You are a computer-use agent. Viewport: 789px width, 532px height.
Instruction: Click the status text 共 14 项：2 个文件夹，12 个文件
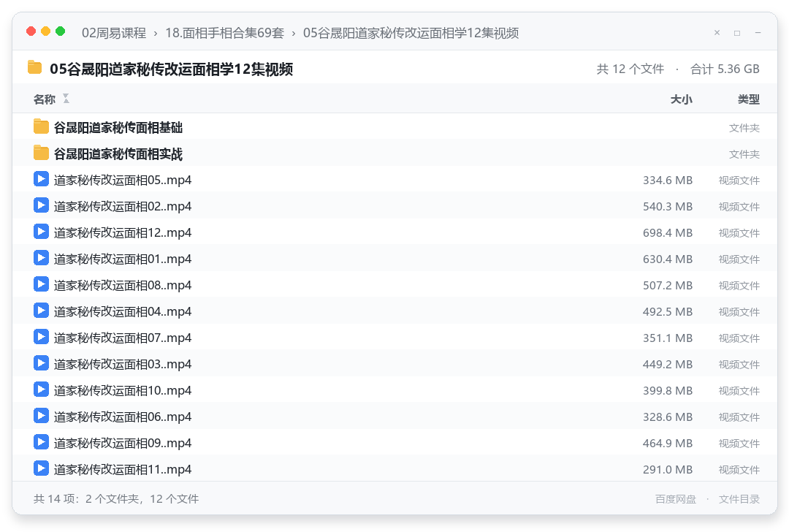point(115,499)
